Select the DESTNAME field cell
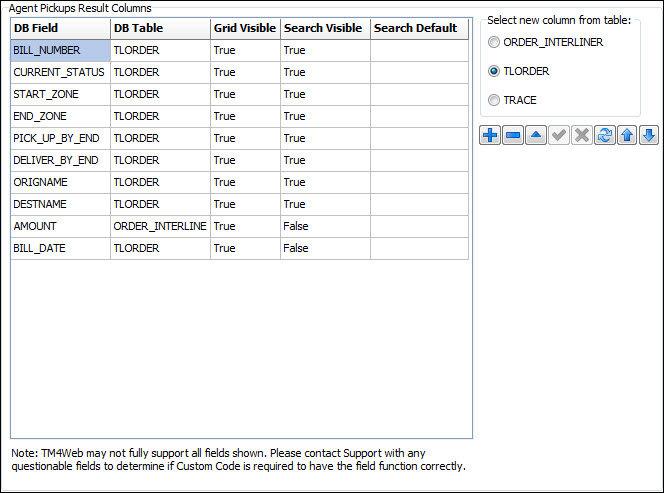 click(60, 205)
